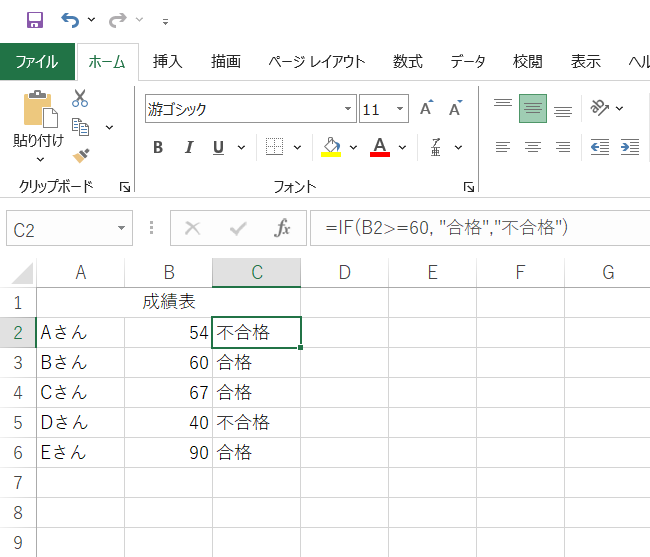The image size is (650, 557).
Task: Open the 挿入 ribbon tab
Action: [167, 61]
